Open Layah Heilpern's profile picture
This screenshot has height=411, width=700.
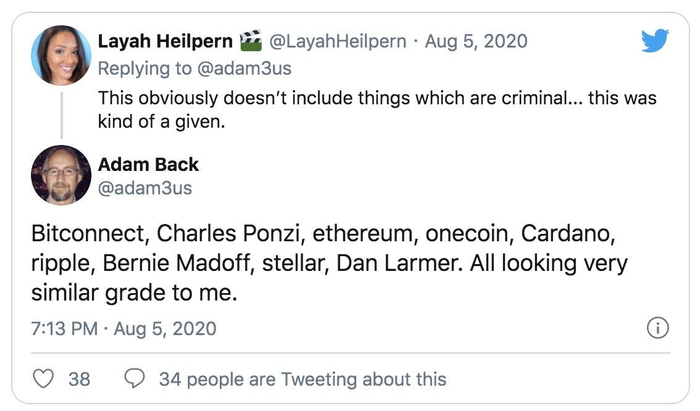tap(62, 55)
